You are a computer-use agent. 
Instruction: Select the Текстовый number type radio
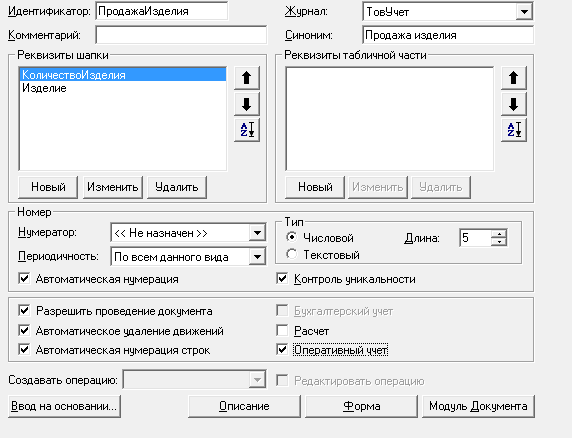291,254
